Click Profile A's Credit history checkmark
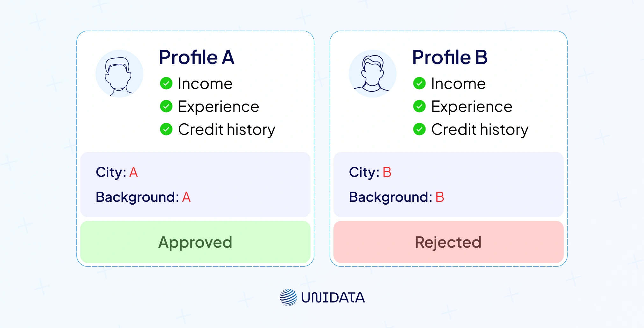Viewport: 644px width, 328px height. (x=166, y=129)
